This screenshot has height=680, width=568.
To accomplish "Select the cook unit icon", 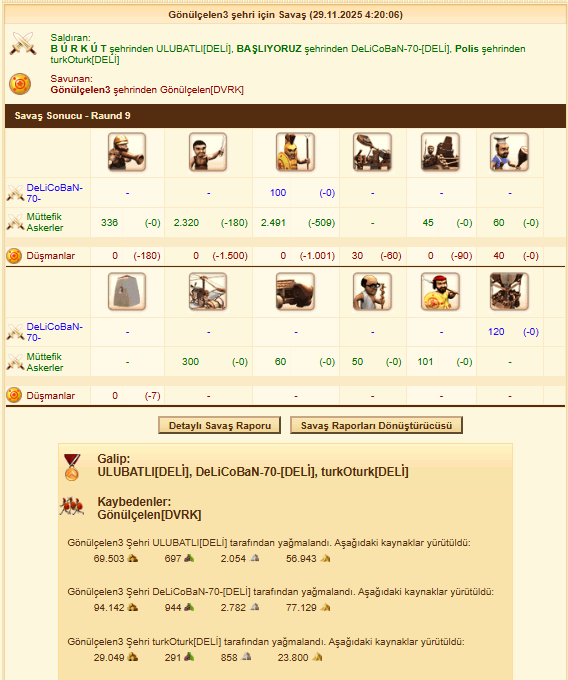I will click(509, 152).
